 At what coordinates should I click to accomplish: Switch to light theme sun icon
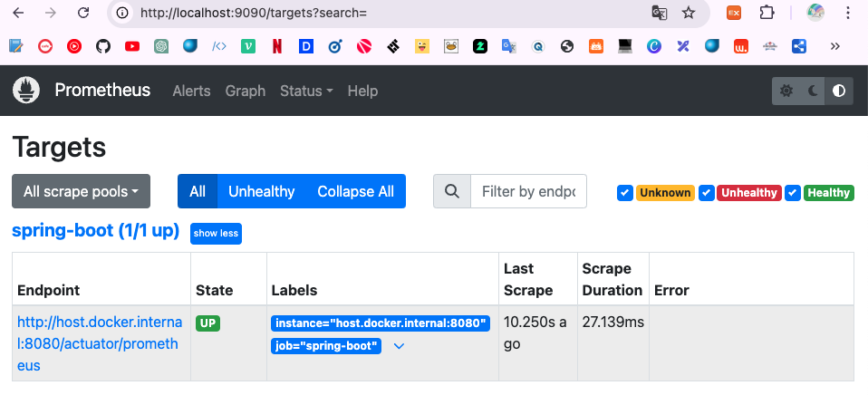click(786, 91)
